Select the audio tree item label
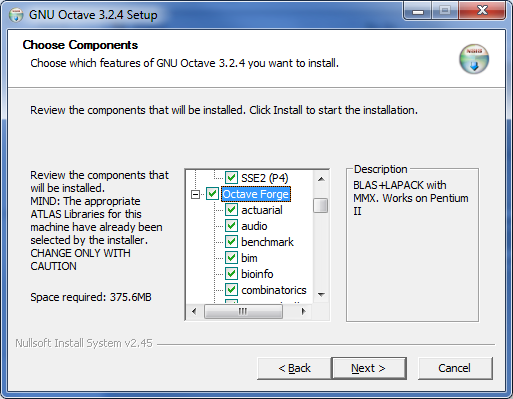This screenshot has height=399, width=513. pyautogui.click(x=254, y=226)
